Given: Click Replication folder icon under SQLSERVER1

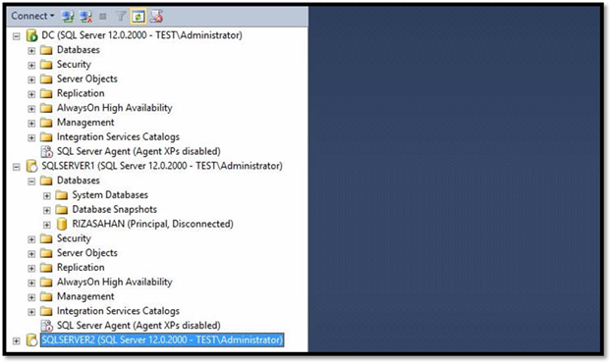Looking at the screenshot, I should (46, 268).
